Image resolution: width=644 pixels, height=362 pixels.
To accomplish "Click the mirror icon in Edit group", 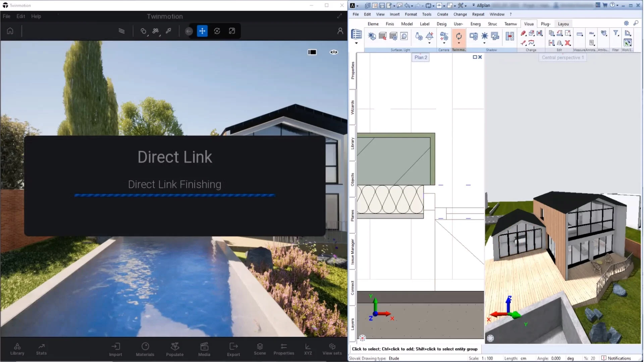I will click(559, 43).
